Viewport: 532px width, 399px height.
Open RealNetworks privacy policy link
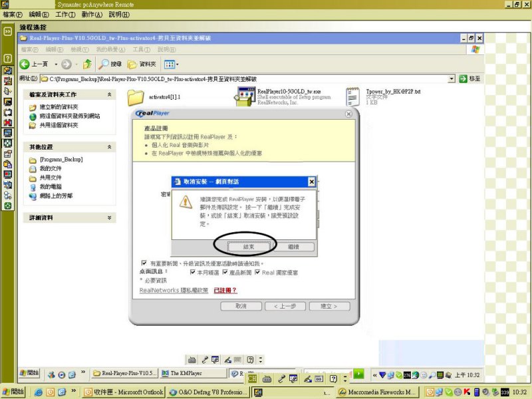click(174, 291)
